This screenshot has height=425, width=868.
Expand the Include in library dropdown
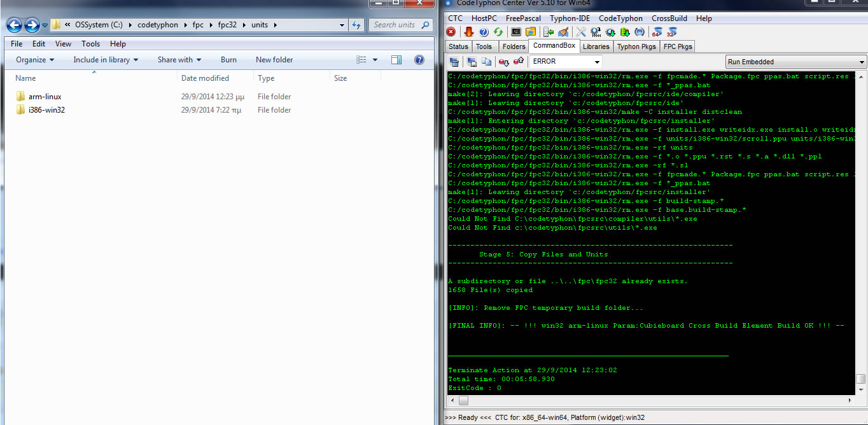(105, 60)
